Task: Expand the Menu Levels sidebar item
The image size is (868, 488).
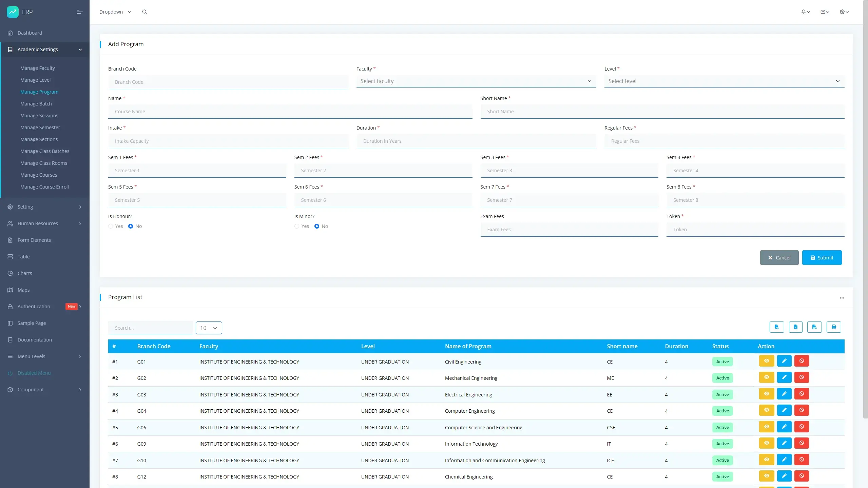Action: (x=45, y=356)
